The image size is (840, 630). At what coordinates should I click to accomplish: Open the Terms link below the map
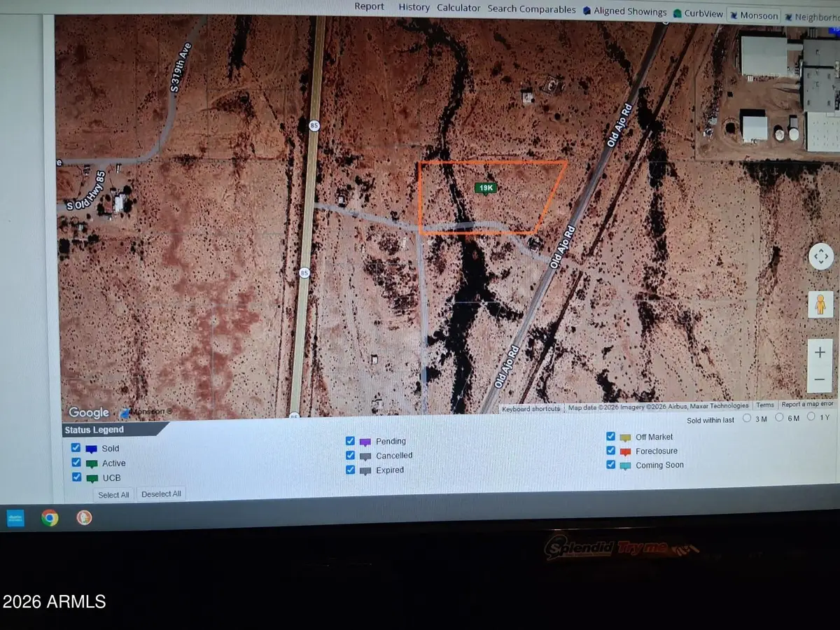click(764, 405)
